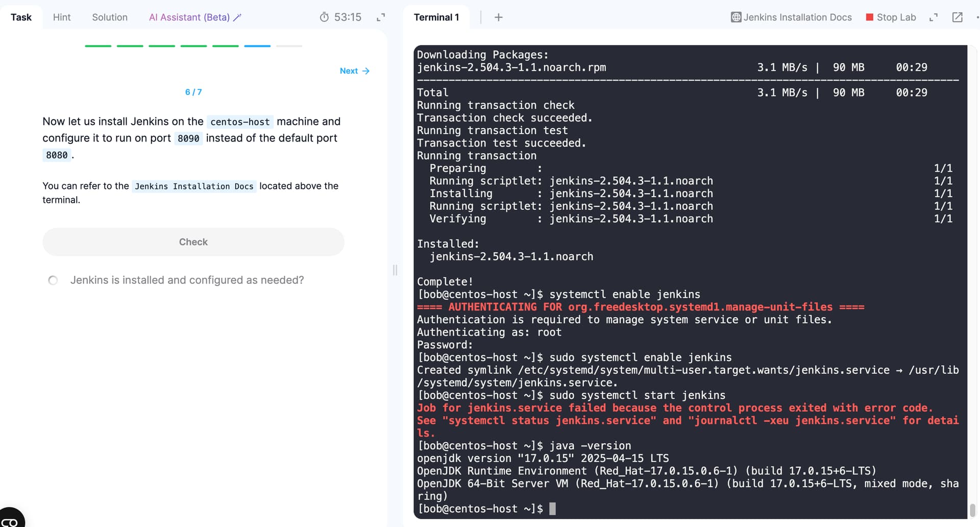Maximize the terminal panel
This screenshot has height=527, width=980.
point(934,17)
